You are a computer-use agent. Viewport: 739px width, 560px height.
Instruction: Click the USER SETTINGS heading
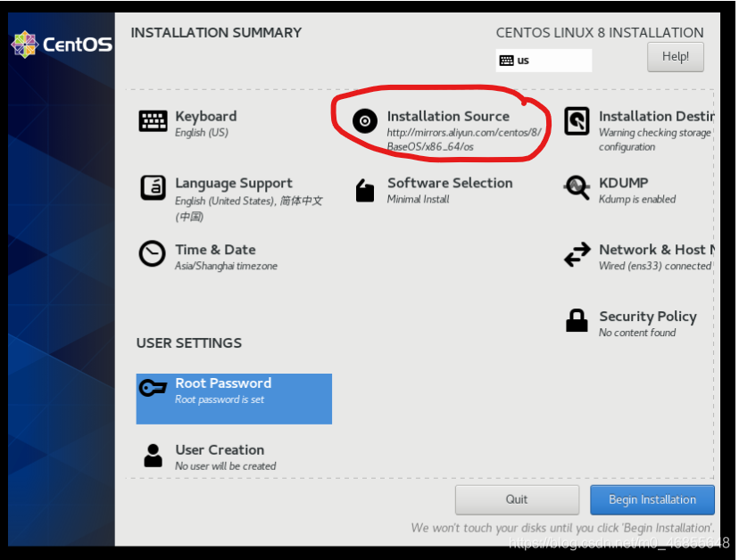189,343
